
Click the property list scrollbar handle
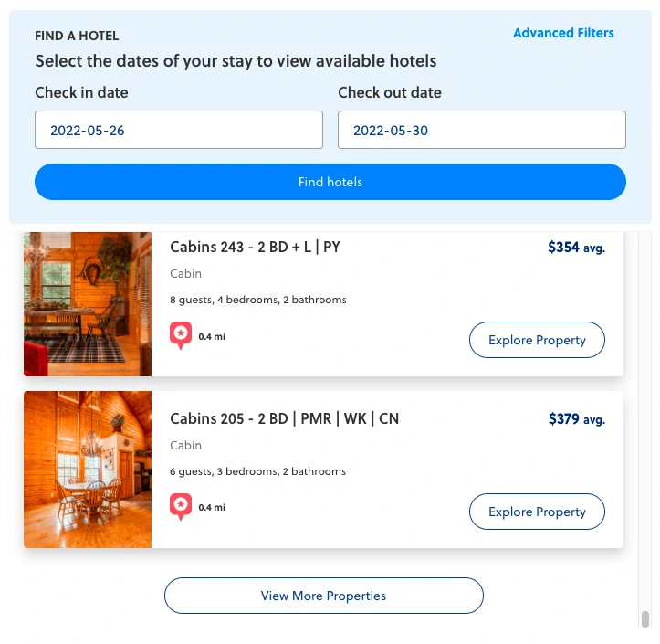644,619
